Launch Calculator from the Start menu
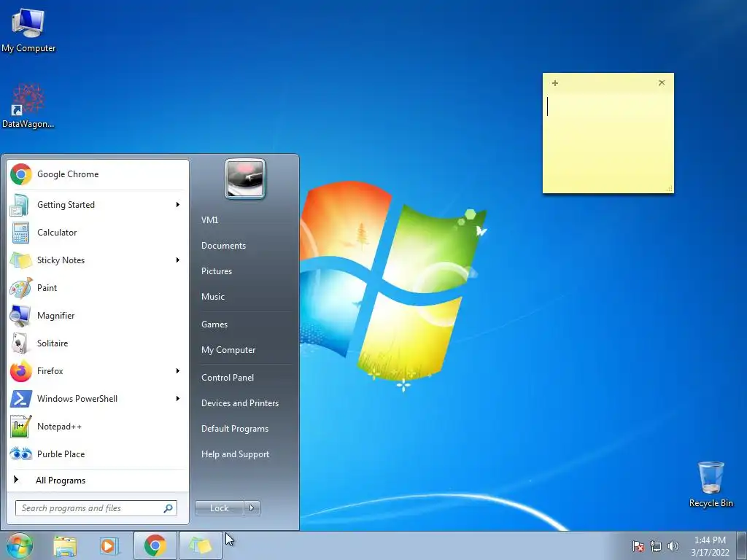Image resolution: width=747 pixels, height=560 pixels. [x=98, y=233]
